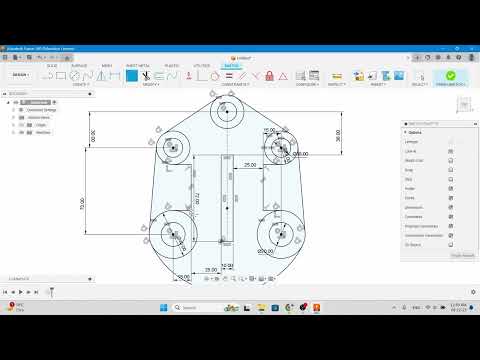This screenshot has height=360, width=480.
Task: Select the Rectangle sketch tool
Action: (61, 76)
